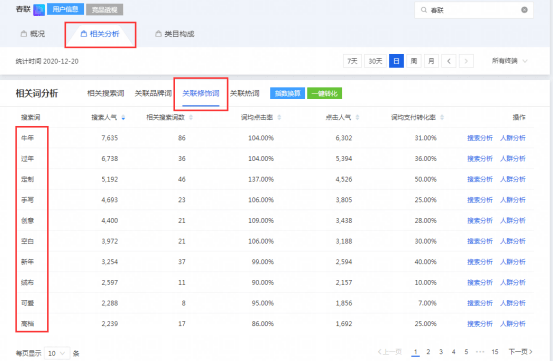Open the 相关分析 tab

click(100, 34)
